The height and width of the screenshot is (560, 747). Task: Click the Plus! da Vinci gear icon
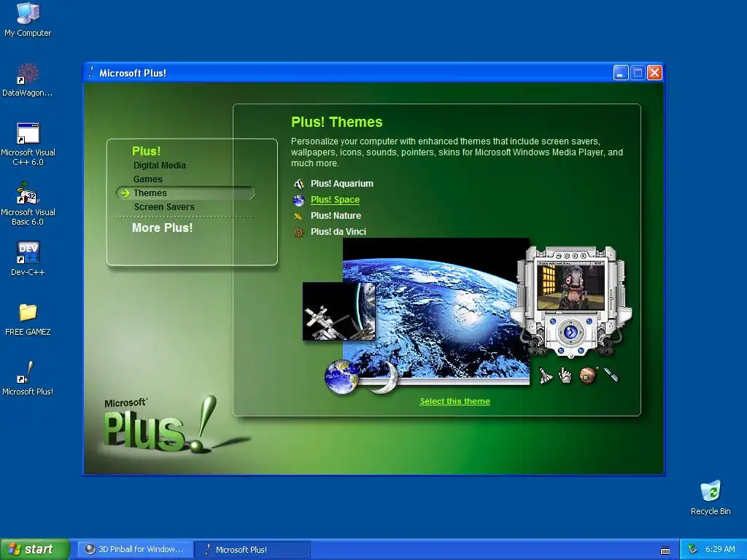coord(298,233)
